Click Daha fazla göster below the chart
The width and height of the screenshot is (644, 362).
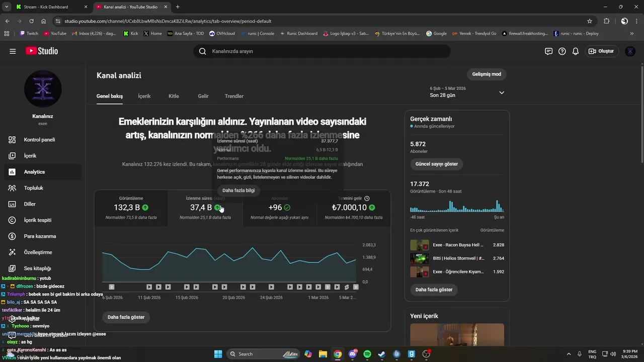point(126,317)
